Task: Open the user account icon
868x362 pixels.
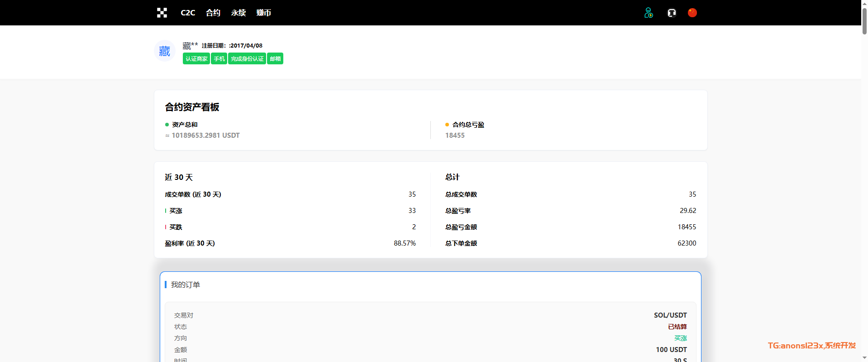Action: [x=649, y=13]
